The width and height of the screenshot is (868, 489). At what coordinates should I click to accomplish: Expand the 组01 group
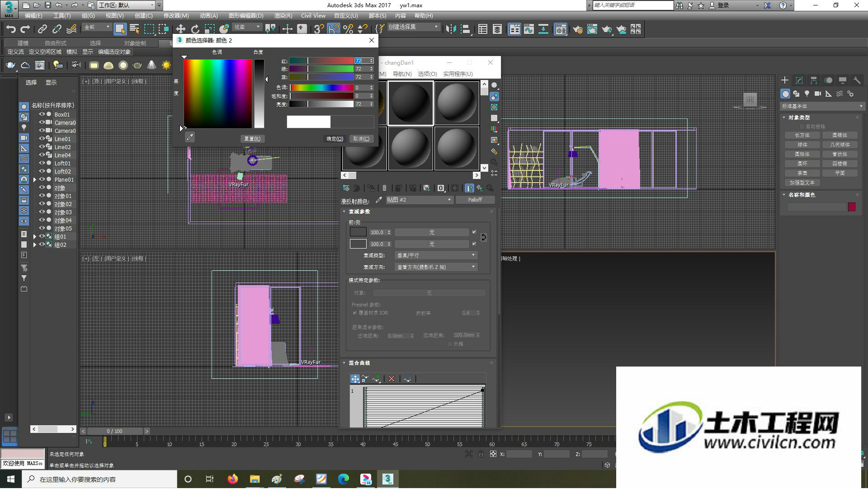pyautogui.click(x=35, y=236)
